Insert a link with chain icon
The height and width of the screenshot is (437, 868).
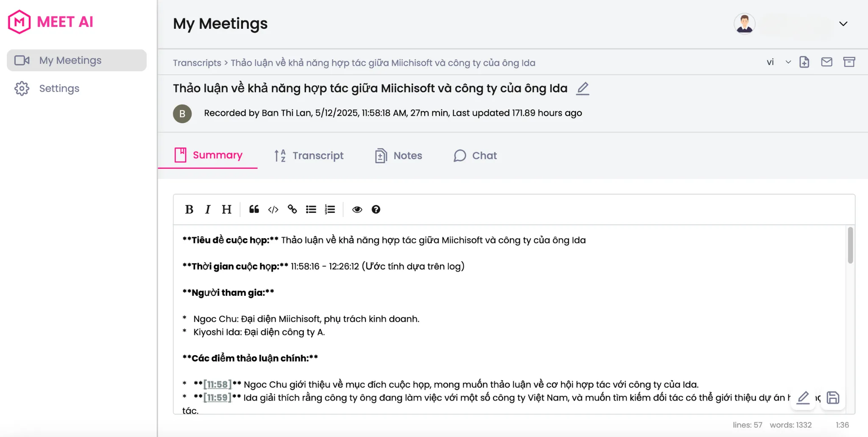click(292, 209)
